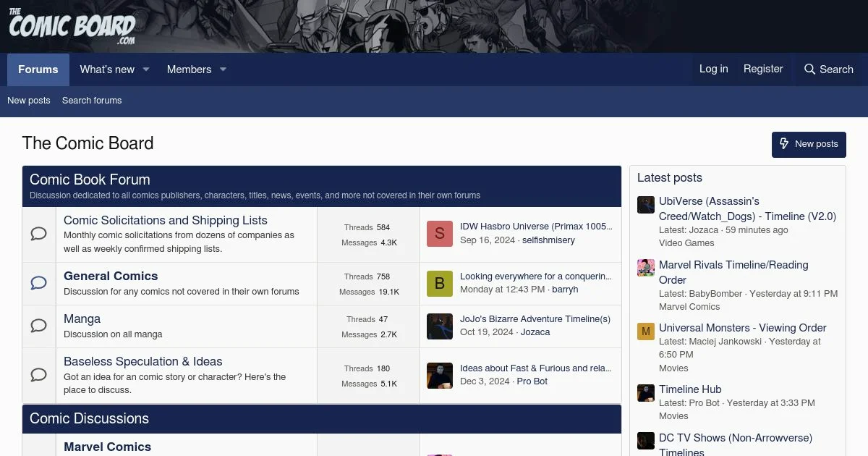This screenshot has width=868, height=456.
Task: Click the barryh username
Action: pos(565,290)
